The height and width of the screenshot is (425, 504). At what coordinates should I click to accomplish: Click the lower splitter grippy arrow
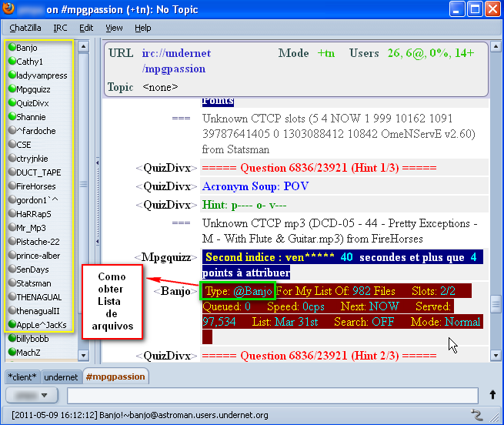(x=97, y=241)
